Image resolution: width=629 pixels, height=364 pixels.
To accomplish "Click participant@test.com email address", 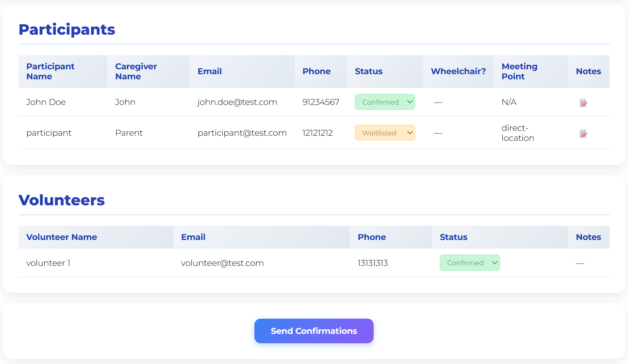I will (242, 133).
